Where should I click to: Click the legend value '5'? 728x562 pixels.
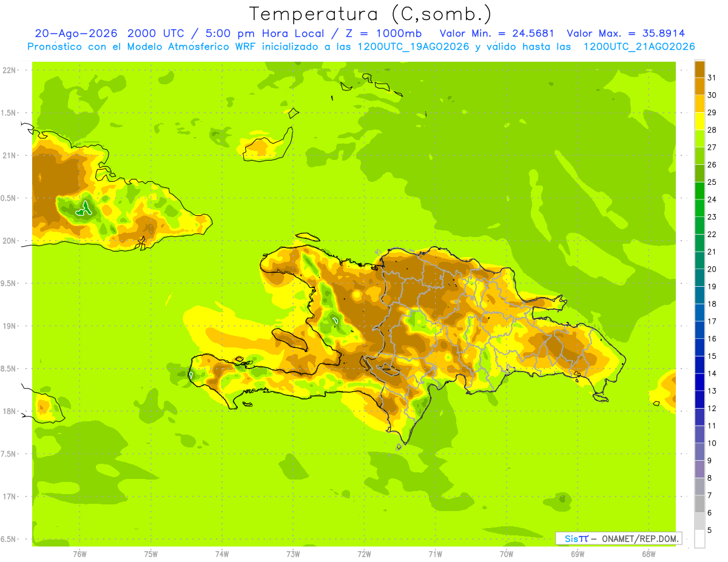(710, 530)
